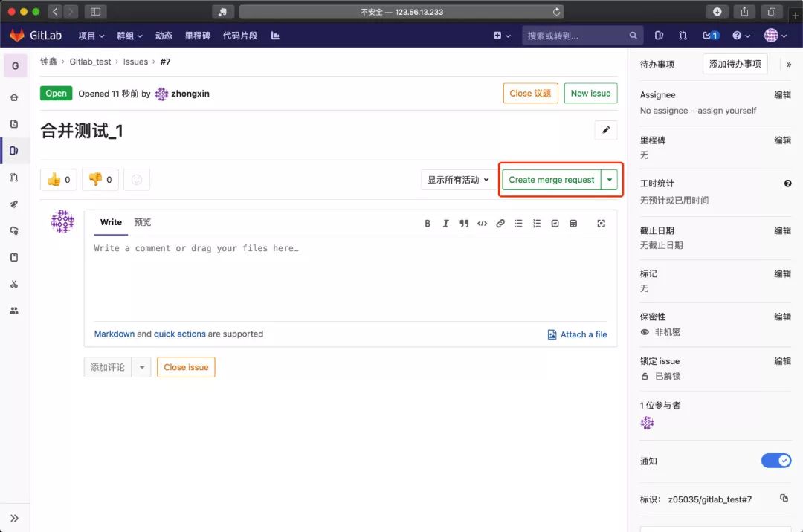Open the 显示所有活动 filter dropdown
803x532 pixels.
[458, 180]
